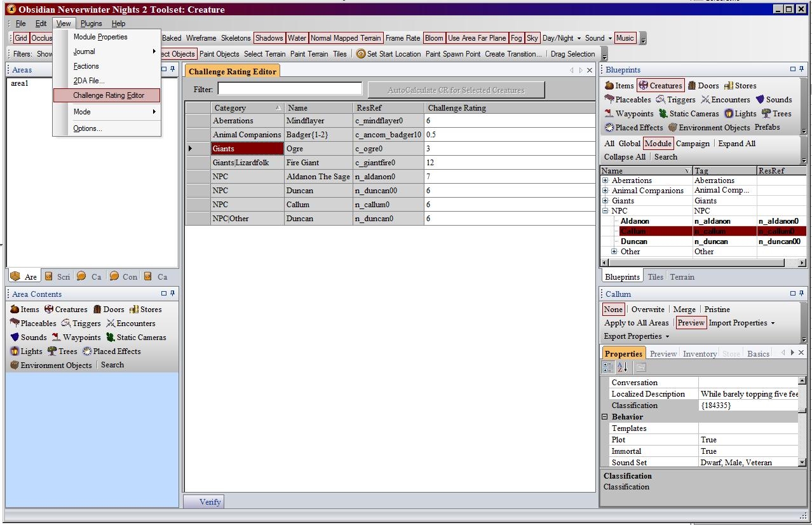Collapse the NPC tree node
This screenshot has height=525, width=812.
tap(606, 211)
